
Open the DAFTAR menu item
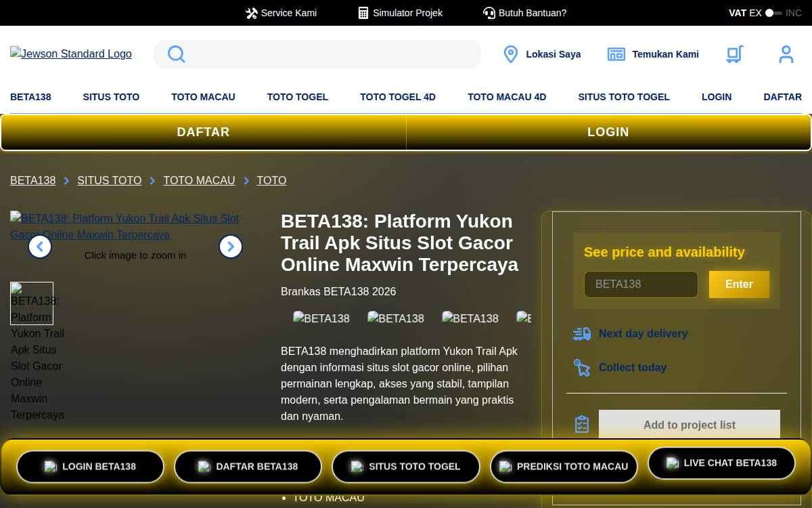782,97
